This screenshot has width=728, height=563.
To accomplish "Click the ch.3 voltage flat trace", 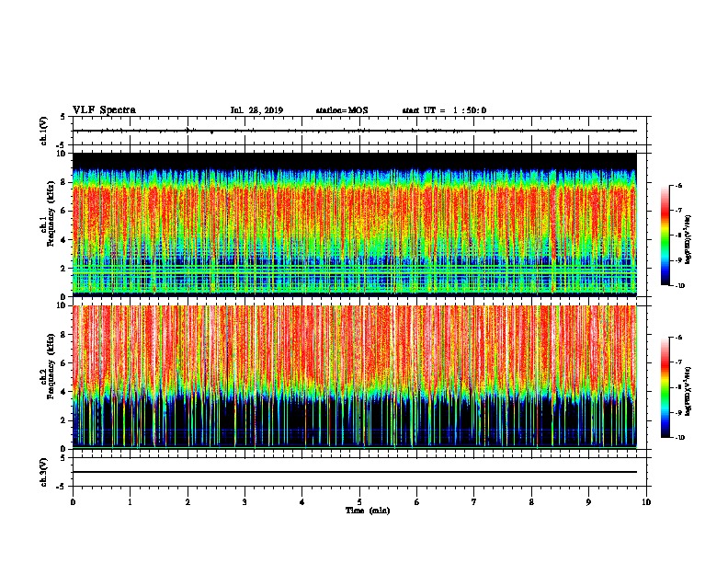I will coord(355,472).
